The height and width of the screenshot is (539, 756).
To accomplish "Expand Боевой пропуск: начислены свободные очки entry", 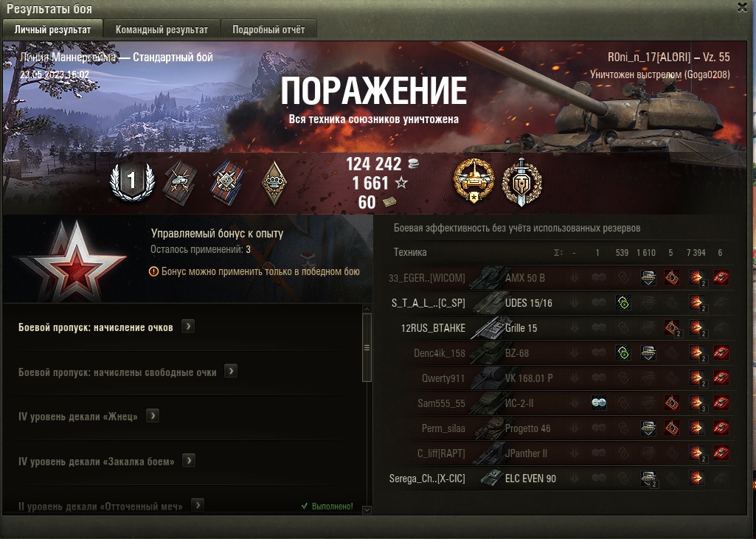I will tap(231, 371).
